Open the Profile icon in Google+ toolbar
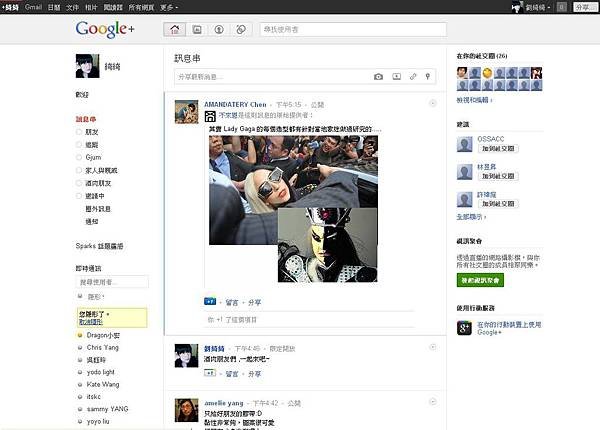The image size is (600, 430). coord(219,29)
